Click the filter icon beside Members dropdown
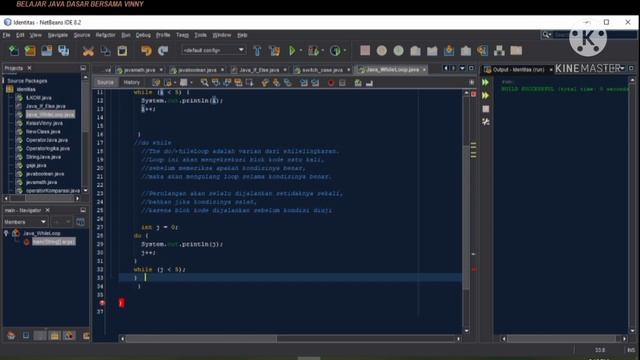Screen dimensions: 640x360 [x=80, y=222]
